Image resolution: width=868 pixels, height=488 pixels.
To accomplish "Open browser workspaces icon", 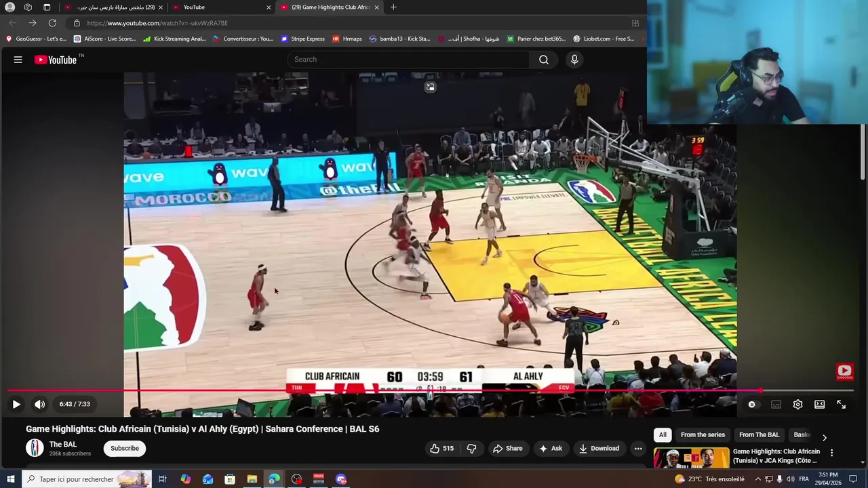I will coord(28,7).
